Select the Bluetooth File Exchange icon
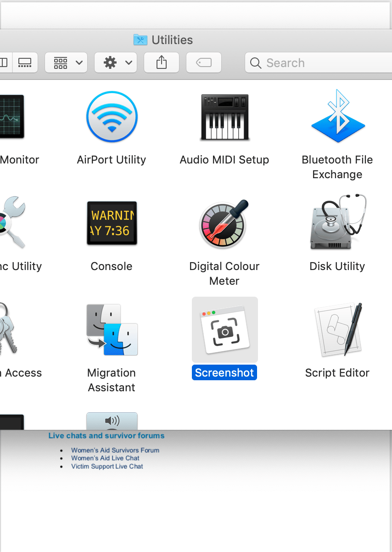This screenshot has width=392, height=552. pos(337,116)
